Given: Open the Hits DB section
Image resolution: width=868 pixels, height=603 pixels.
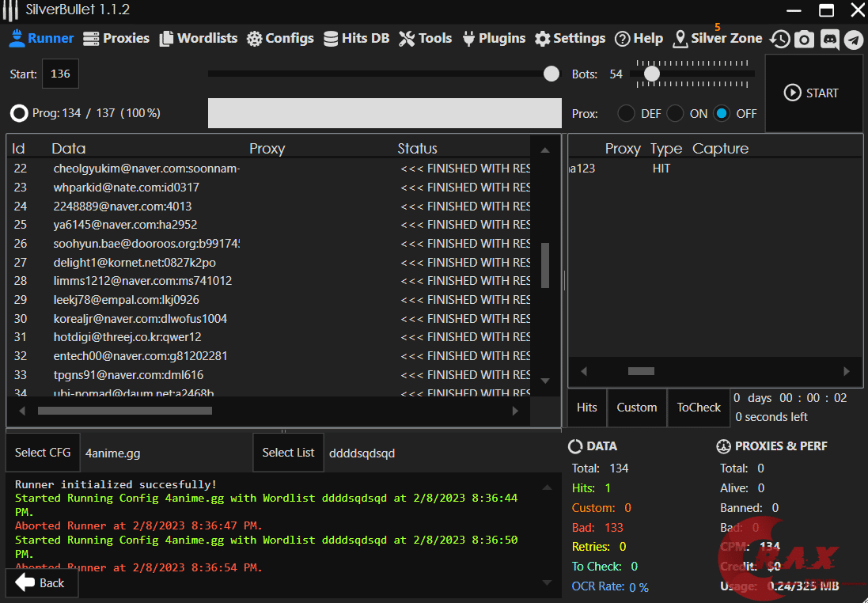Looking at the screenshot, I should [x=357, y=39].
